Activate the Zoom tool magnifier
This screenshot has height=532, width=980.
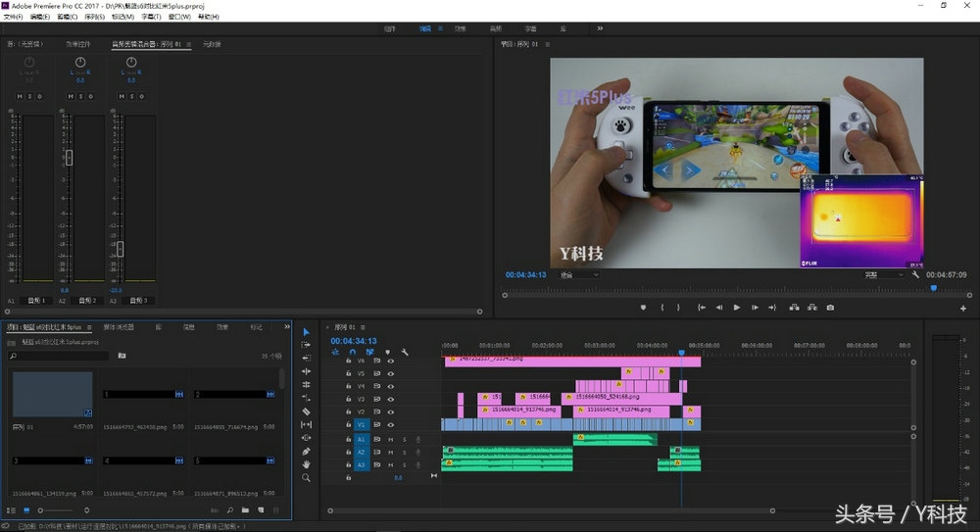point(306,478)
